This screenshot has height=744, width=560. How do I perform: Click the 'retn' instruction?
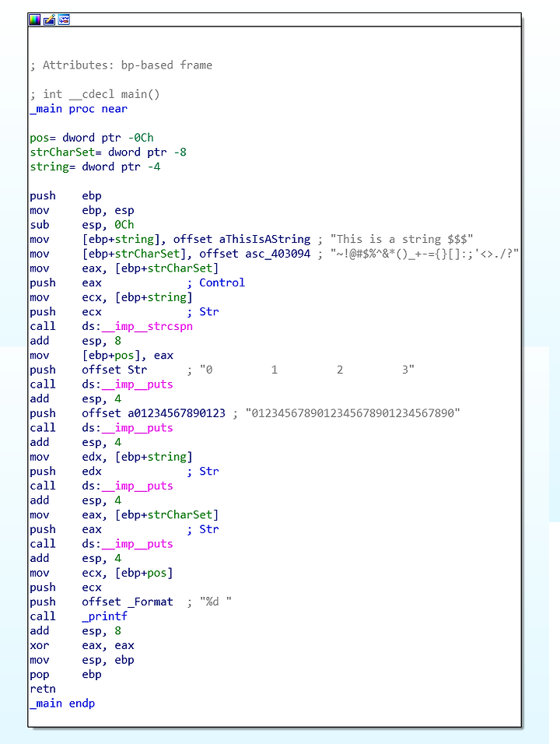click(43, 689)
